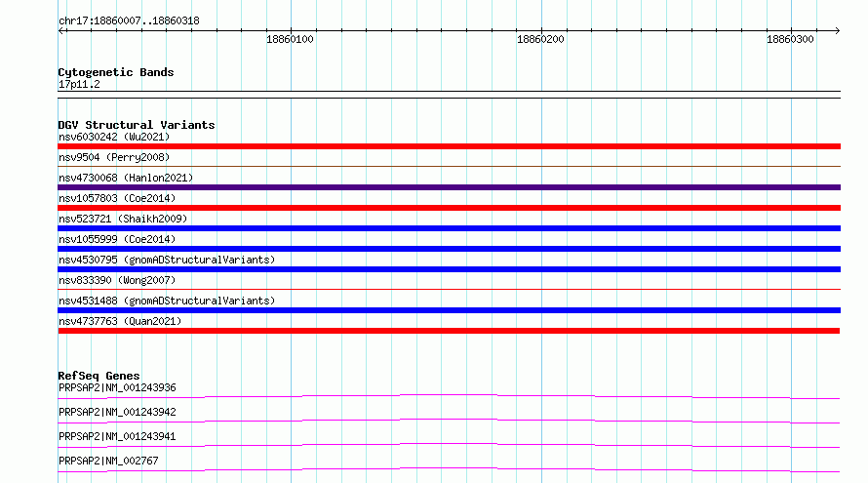The width and height of the screenshot is (868, 483).
Task: Open gene transcript PRPSAP2|NM_001243942
Action: point(117,412)
